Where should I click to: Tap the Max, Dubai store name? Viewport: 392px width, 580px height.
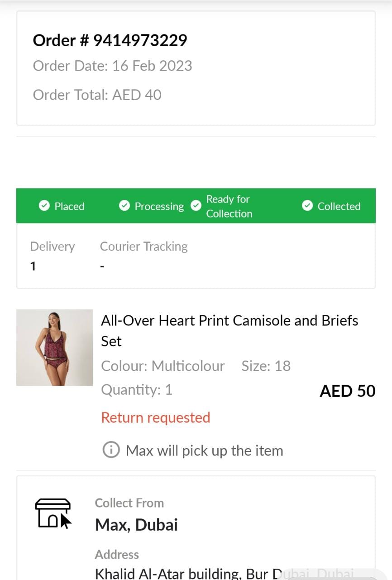tap(136, 525)
